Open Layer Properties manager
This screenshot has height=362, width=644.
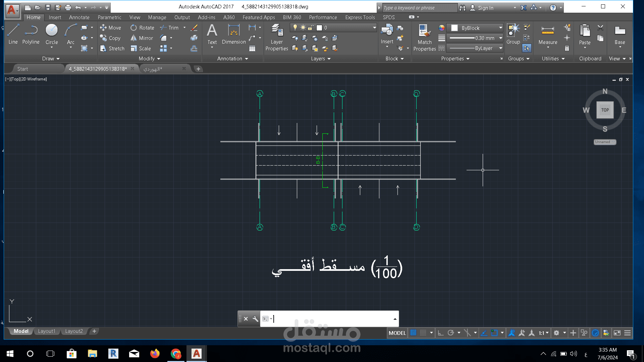tap(277, 37)
